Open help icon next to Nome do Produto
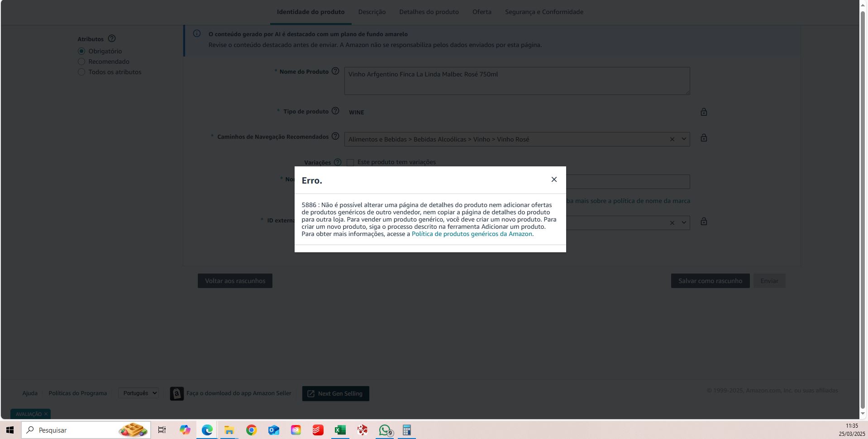This screenshot has width=868, height=439. coord(335,71)
